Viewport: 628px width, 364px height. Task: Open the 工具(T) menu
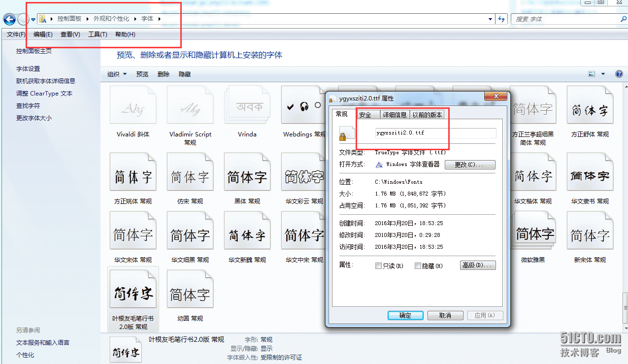(98, 34)
